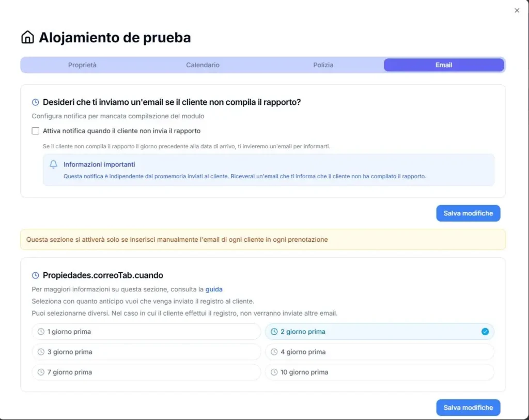Viewport: 529px width, 420px height.
Task: Open the Calendario tab
Action: 202,65
